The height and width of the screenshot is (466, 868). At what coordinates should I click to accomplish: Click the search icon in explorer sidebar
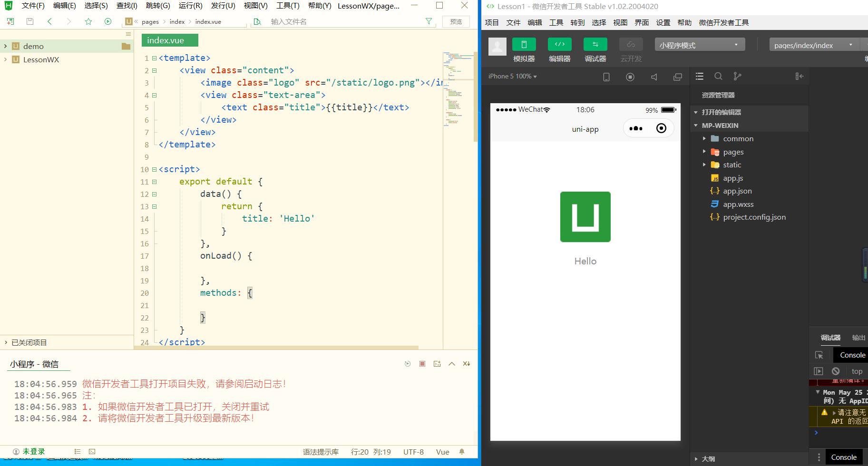(x=718, y=77)
